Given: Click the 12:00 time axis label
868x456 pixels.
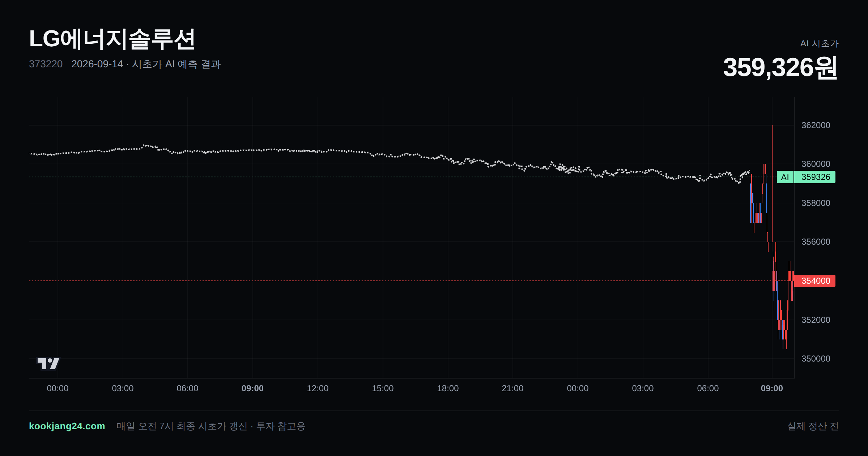Looking at the screenshot, I should [x=318, y=388].
